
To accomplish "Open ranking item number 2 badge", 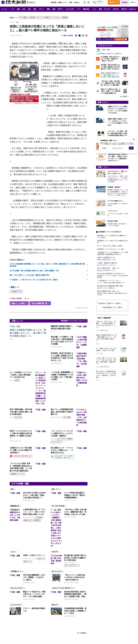I will click(x=98, y=67).
